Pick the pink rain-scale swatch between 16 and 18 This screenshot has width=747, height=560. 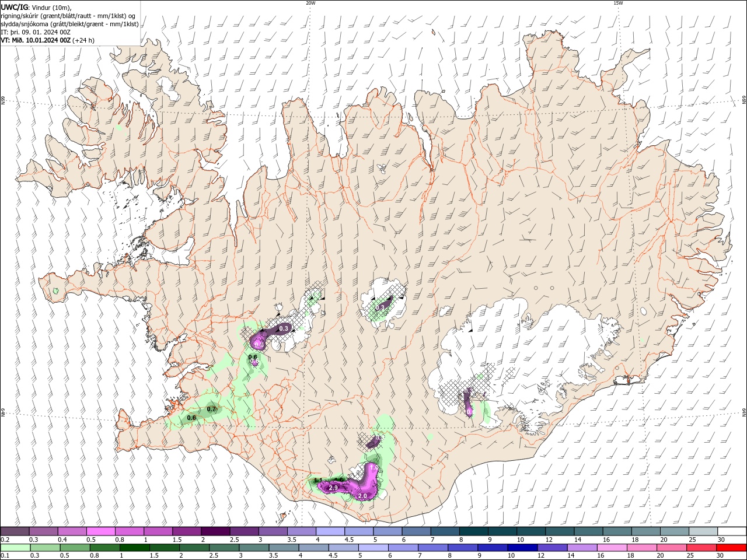(x=613, y=548)
